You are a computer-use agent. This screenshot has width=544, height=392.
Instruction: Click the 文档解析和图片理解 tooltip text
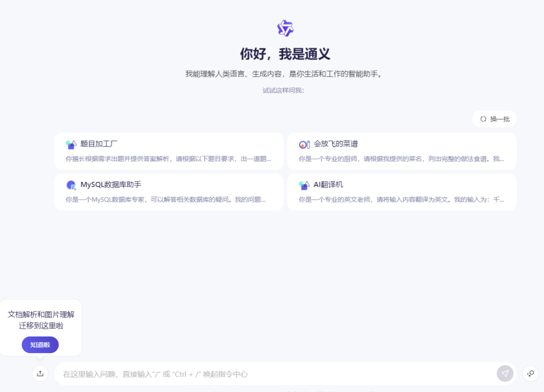pyautogui.click(x=41, y=320)
